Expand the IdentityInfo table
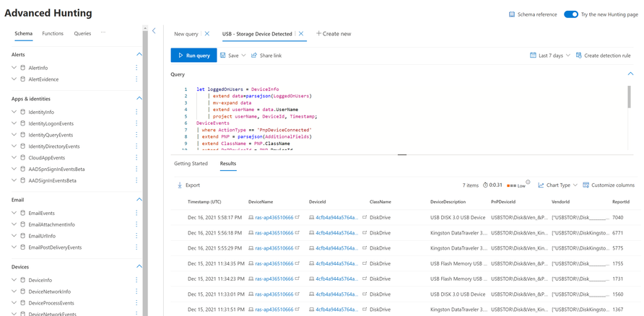644x316 pixels. click(14, 112)
